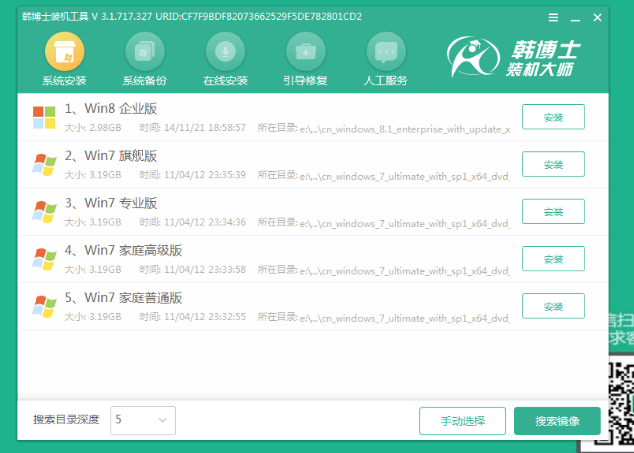Install Win8 企业版 with its 安装 button
The height and width of the screenshot is (453, 634).
pos(553,117)
